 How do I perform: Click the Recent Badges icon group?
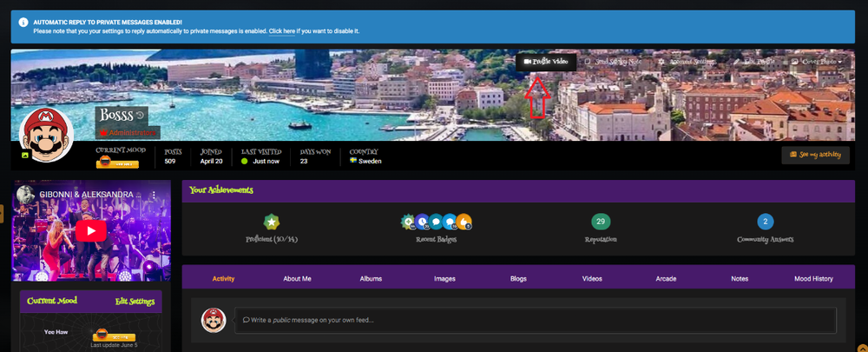click(436, 222)
